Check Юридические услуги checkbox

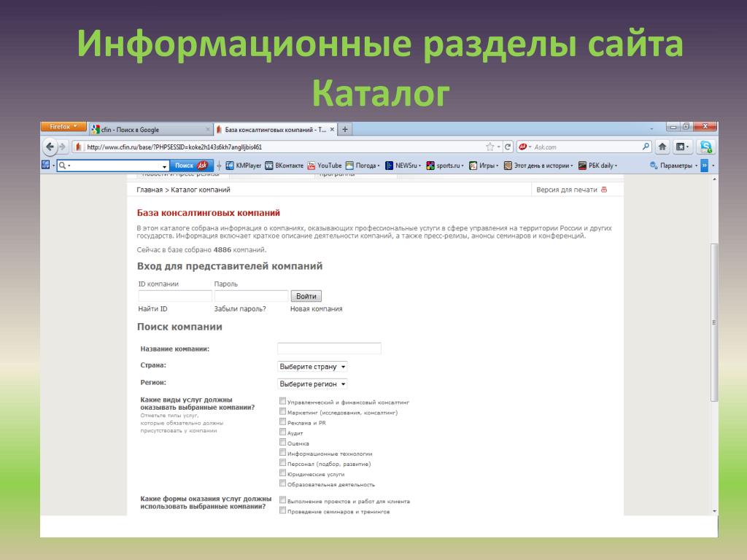pyautogui.click(x=282, y=472)
